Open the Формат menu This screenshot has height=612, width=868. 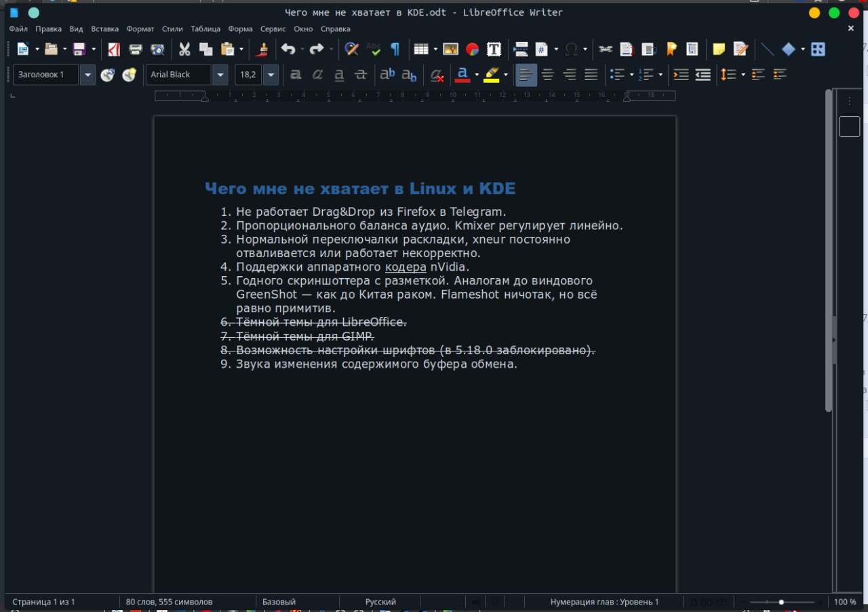pos(140,29)
